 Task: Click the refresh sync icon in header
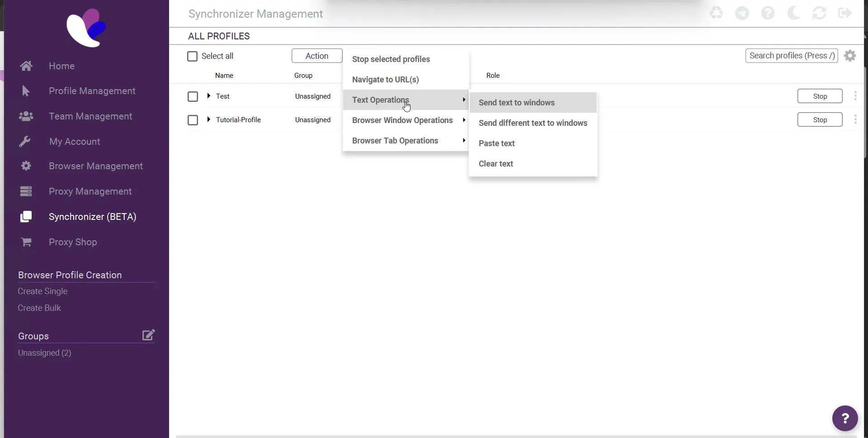tap(819, 13)
